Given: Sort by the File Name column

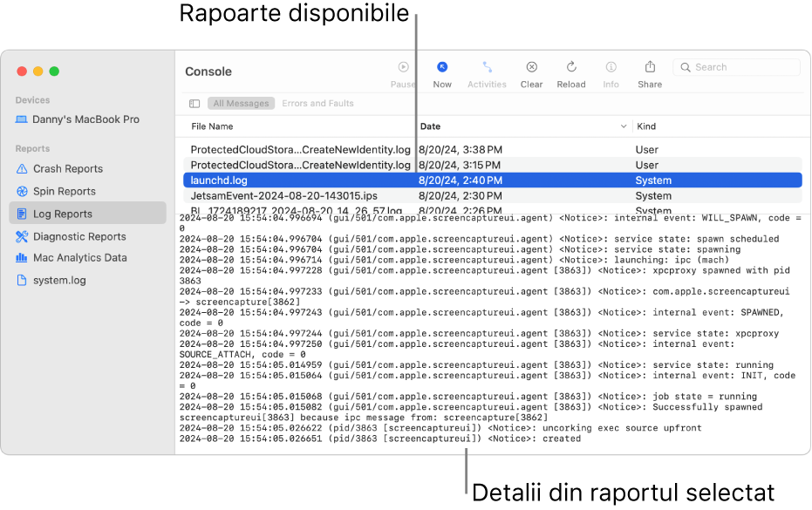Looking at the screenshot, I should point(212,126).
